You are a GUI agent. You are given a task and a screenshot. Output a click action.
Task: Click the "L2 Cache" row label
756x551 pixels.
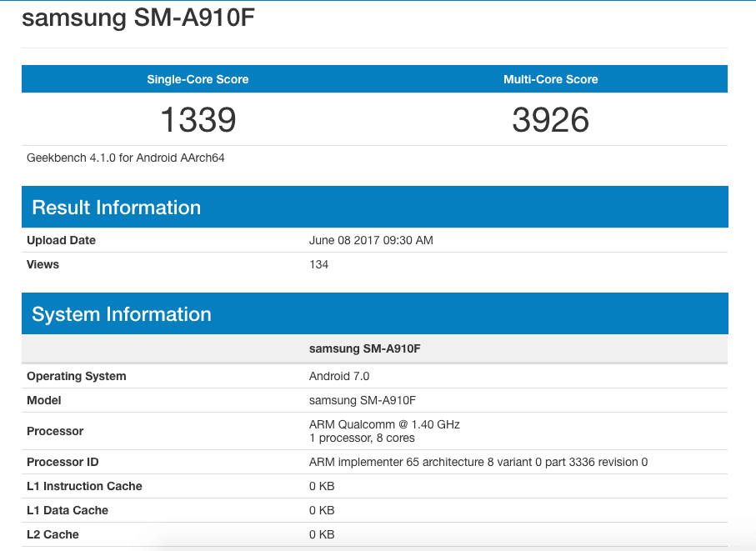(53, 534)
